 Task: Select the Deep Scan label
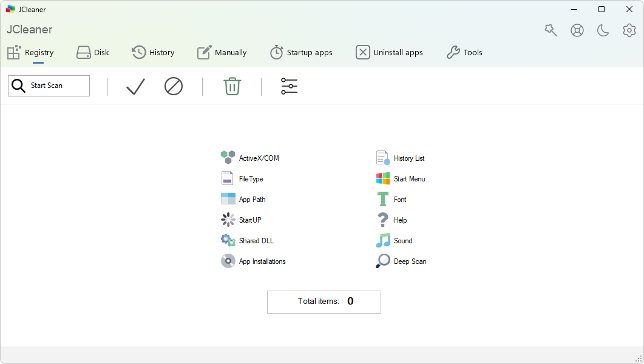[x=410, y=261]
